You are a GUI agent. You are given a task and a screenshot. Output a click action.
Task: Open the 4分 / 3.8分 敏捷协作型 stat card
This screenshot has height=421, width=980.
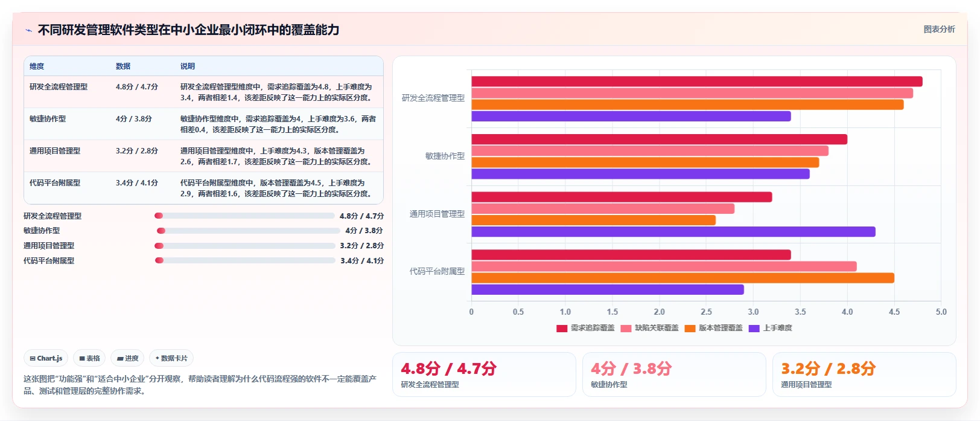[x=674, y=374]
